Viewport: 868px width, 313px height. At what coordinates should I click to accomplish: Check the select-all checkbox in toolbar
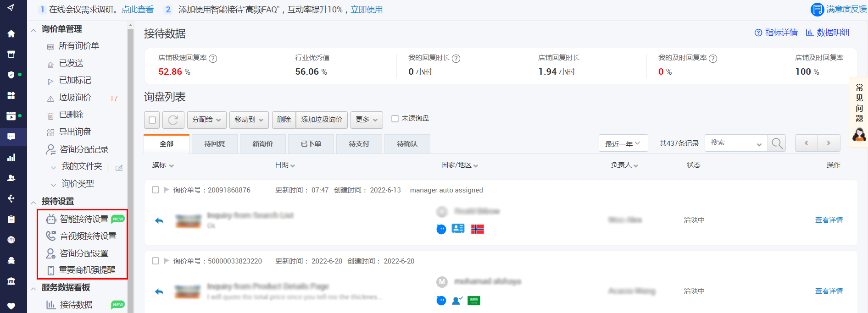coord(152,120)
